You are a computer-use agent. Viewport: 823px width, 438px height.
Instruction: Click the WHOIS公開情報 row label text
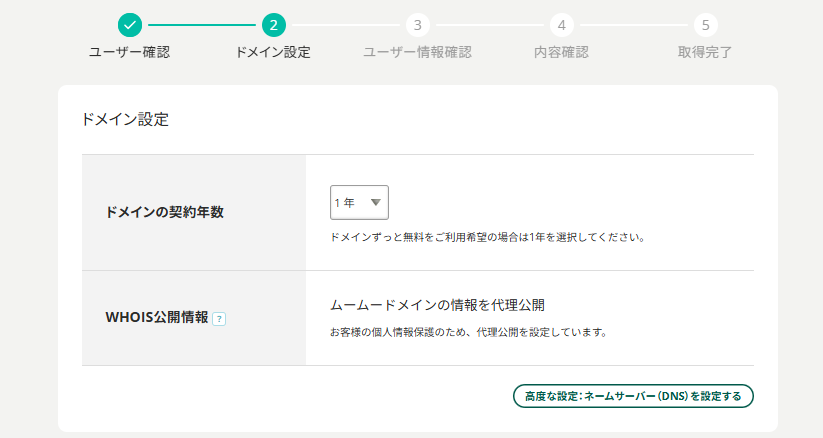(x=157, y=318)
